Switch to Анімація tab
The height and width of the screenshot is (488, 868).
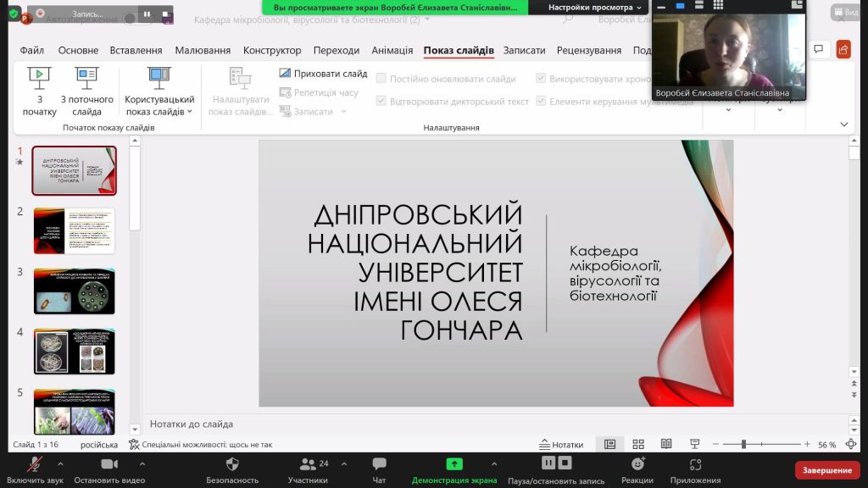coord(392,50)
